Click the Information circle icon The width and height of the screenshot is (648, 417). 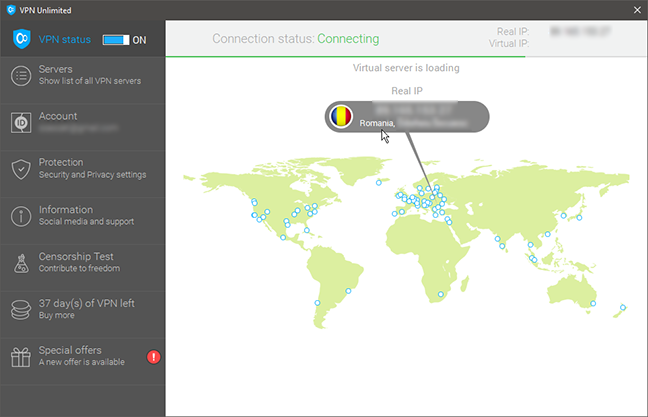pos(21,216)
